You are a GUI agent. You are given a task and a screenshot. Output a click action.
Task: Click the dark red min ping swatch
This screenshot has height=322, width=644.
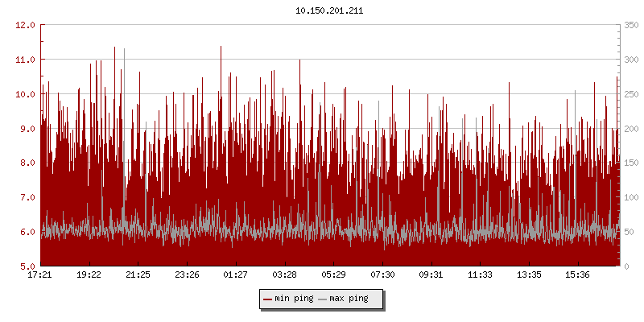coord(267,299)
